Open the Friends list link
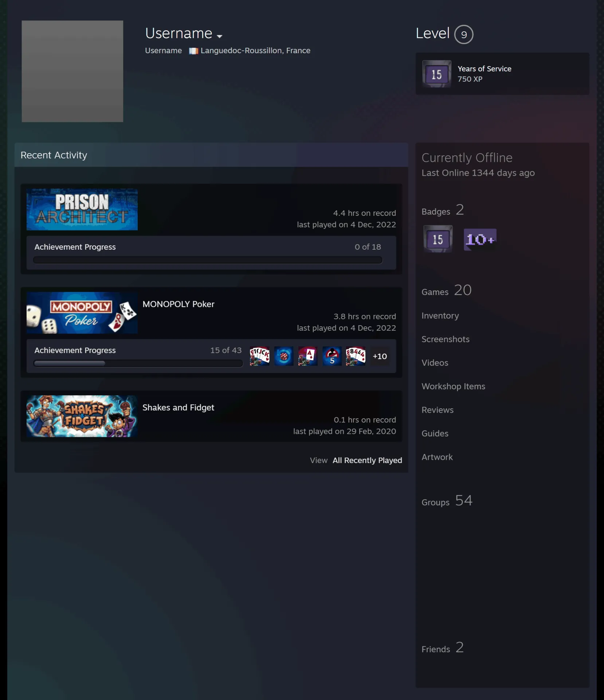 443,648
